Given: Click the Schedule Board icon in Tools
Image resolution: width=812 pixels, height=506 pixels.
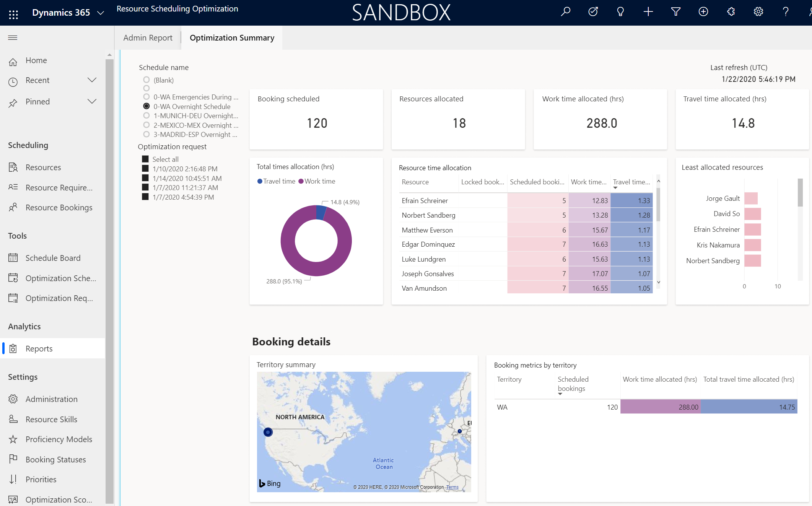Looking at the screenshot, I should coord(13,257).
